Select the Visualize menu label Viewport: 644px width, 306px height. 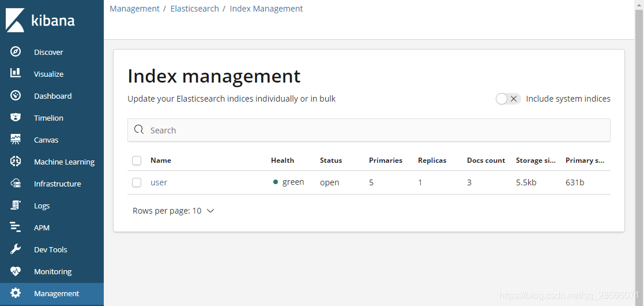click(48, 74)
